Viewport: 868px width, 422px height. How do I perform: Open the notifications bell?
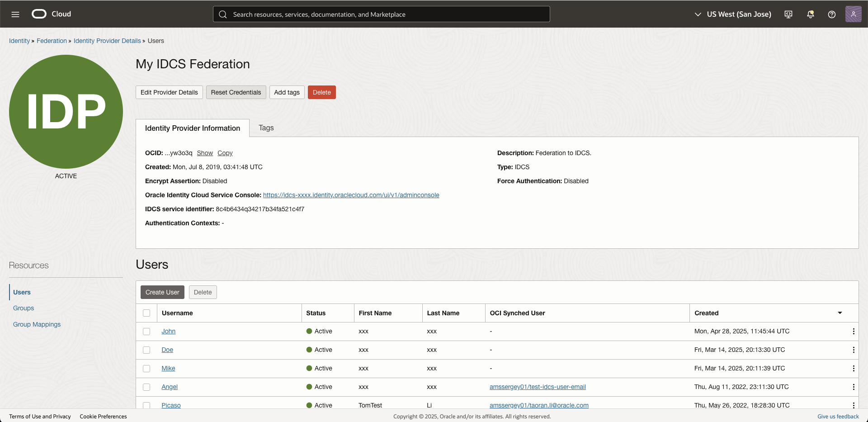coord(810,14)
